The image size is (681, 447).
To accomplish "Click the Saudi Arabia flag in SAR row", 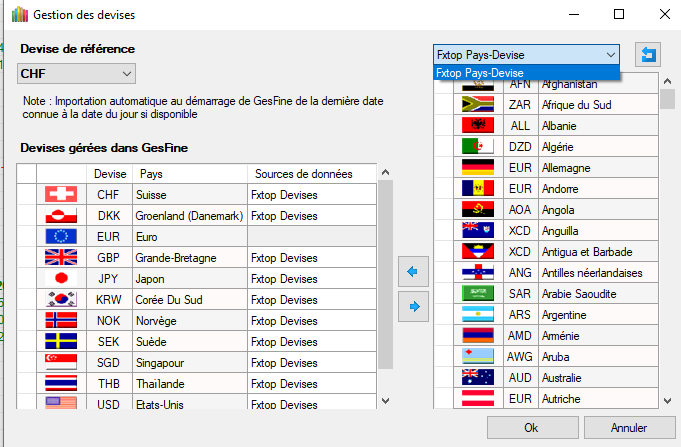I will 478,293.
